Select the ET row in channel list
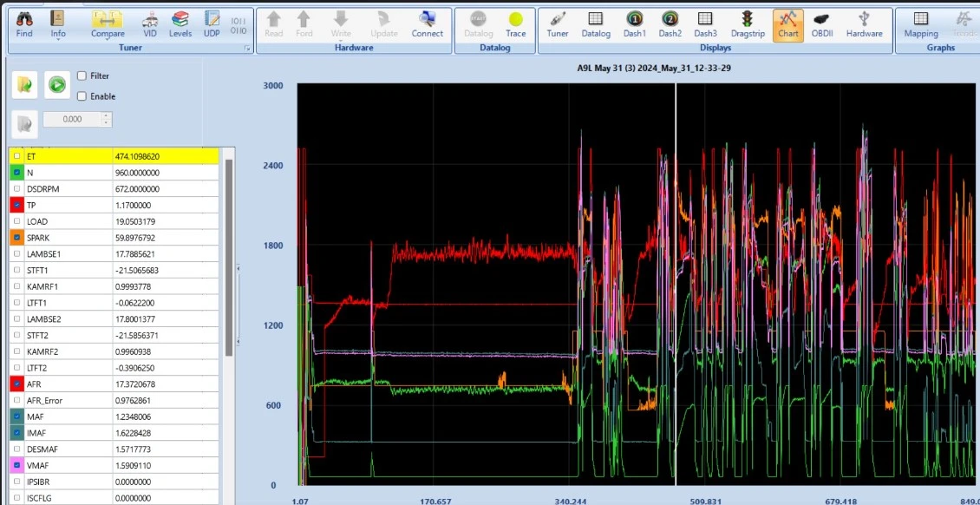 point(115,156)
